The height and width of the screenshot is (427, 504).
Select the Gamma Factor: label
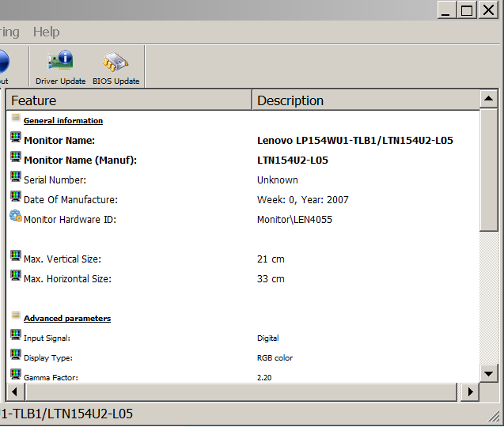[x=51, y=377]
